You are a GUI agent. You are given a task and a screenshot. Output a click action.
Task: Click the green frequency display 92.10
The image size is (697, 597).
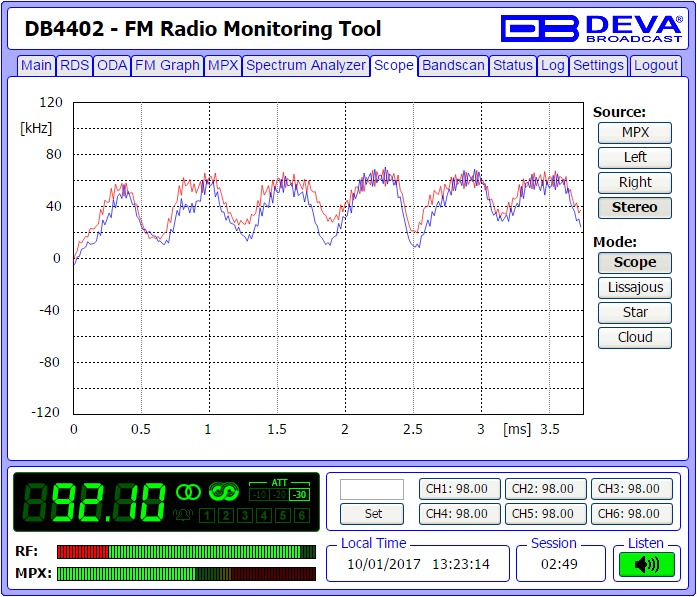(x=94, y=502)
